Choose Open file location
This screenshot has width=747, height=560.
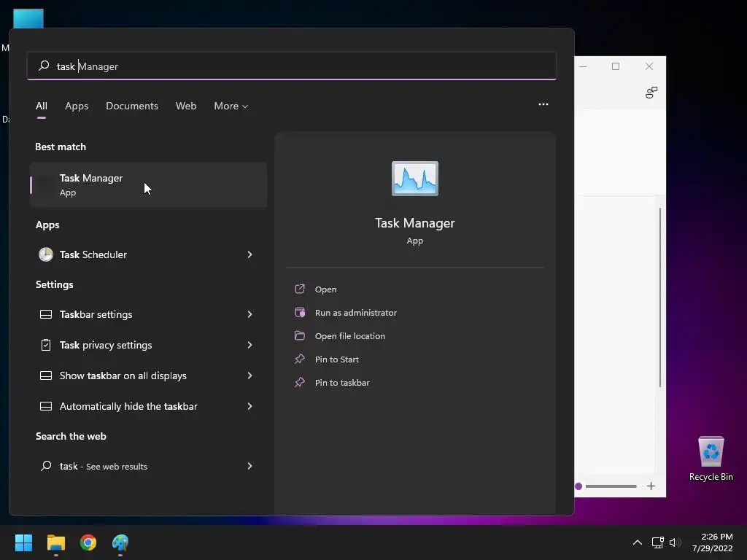(350, 335)
